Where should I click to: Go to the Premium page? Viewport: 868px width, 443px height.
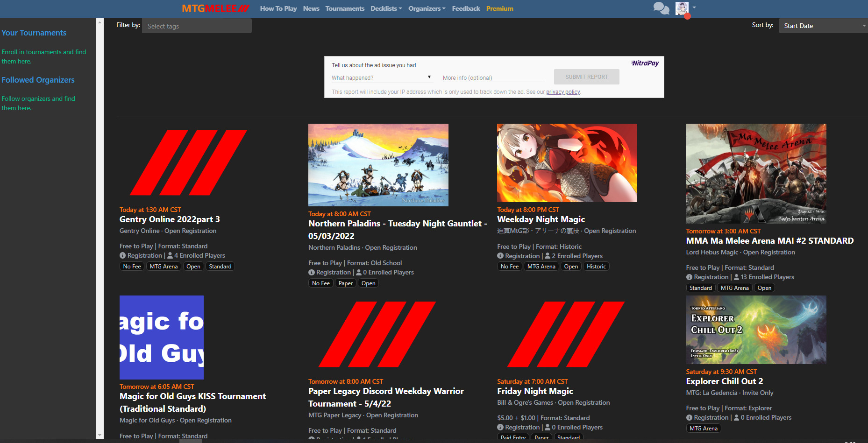(x=499, y=8)
